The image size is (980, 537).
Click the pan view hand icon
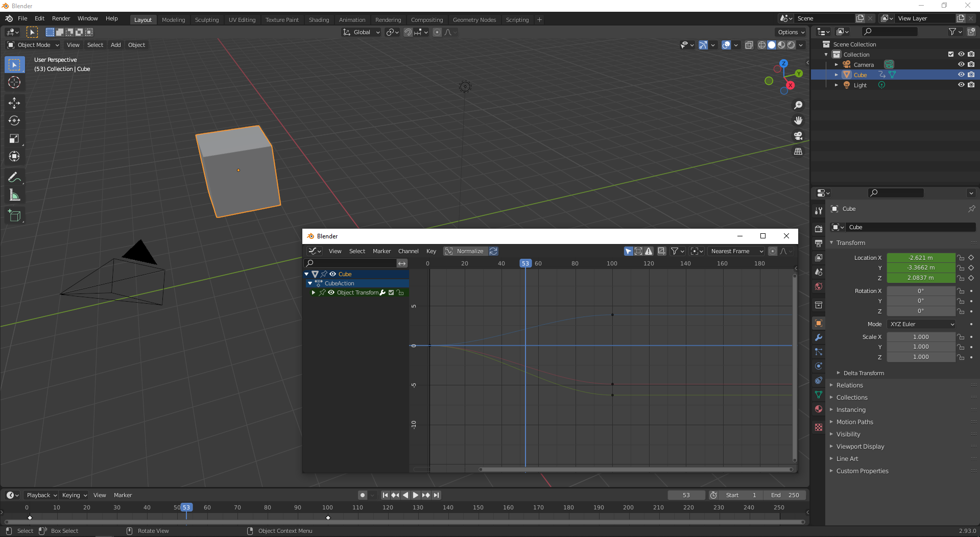click(798, 120)
